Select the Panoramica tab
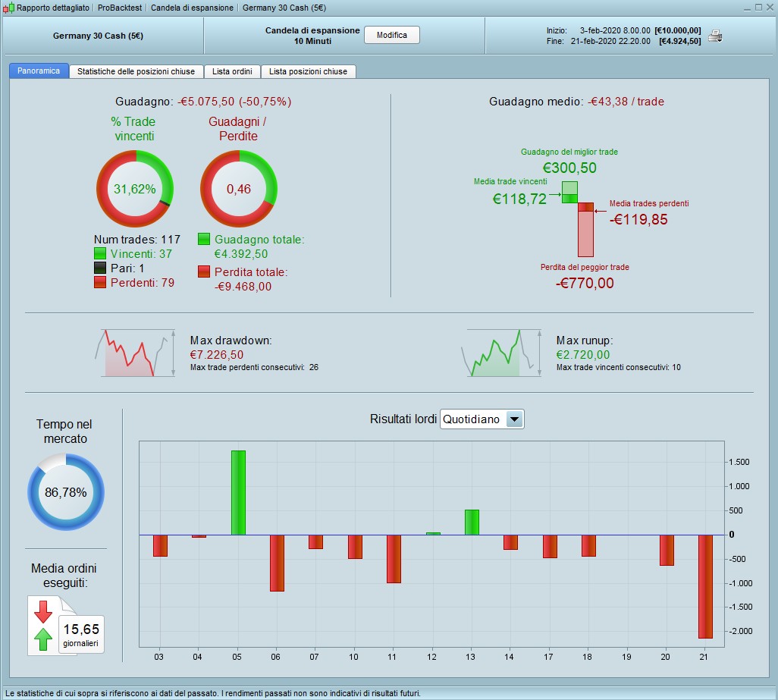This screenshot has width=778, height=700. click(x=39, y=71)
